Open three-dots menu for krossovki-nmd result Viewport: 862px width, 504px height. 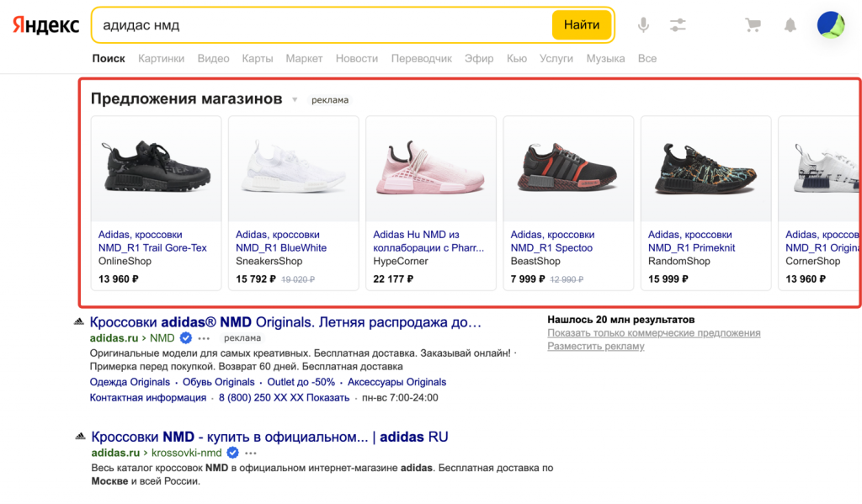tap(251, 453)
